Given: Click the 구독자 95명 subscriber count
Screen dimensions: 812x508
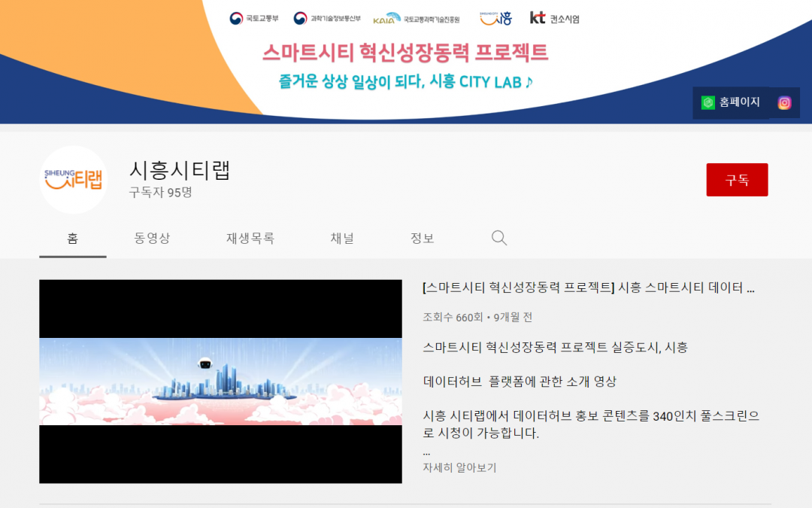Looking at the screenshot, I should coord(161,193).
